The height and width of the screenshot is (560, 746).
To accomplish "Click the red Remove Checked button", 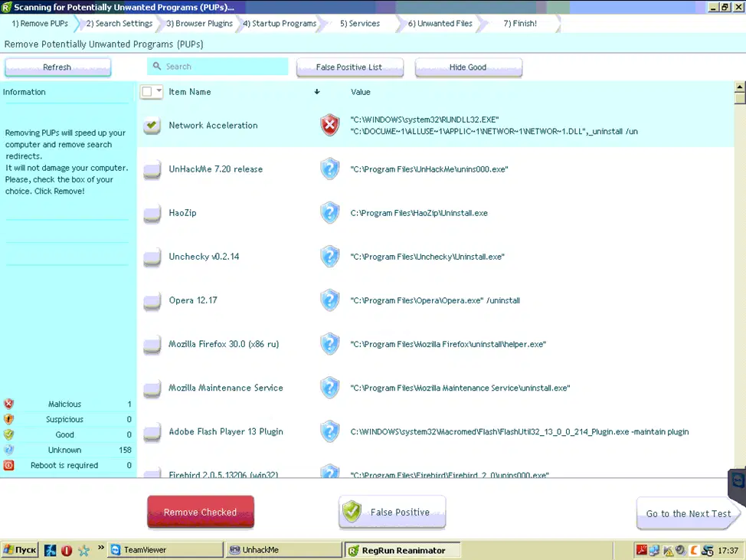I will click(x=201, y=512).
